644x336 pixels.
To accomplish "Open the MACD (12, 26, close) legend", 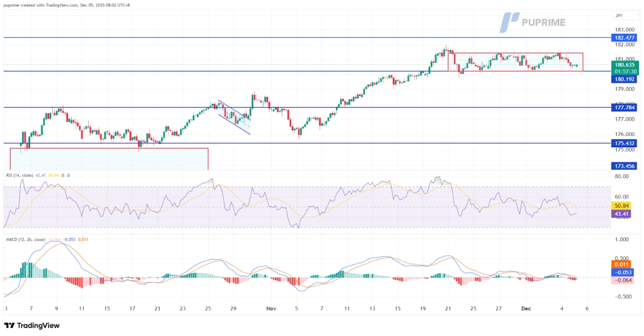I will point(26,240).
